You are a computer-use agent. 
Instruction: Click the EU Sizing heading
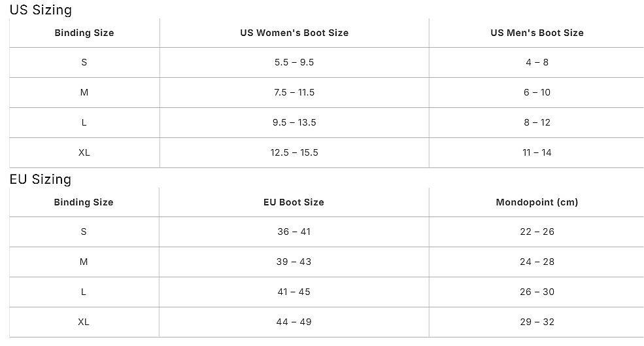(41, 179)
